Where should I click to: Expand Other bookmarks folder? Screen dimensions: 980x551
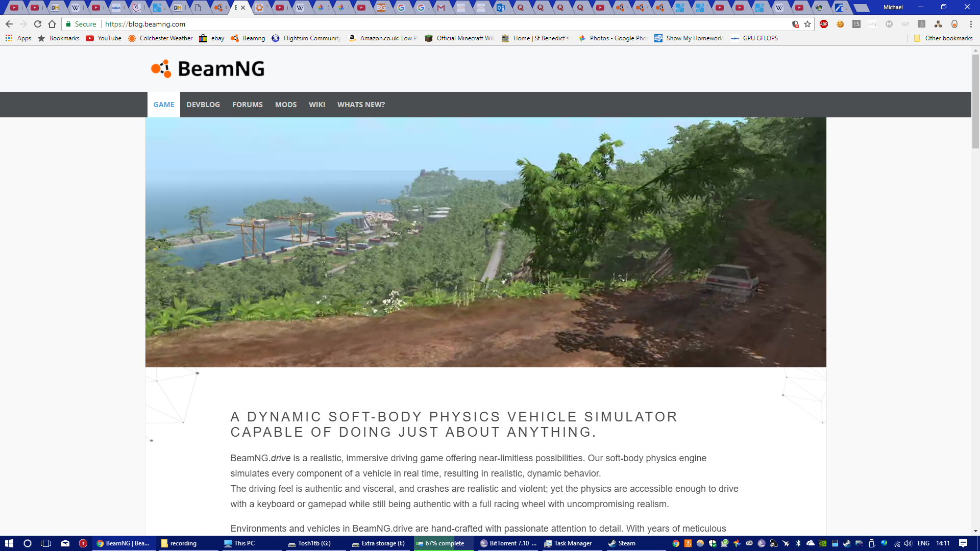click(x=943, y=38)
